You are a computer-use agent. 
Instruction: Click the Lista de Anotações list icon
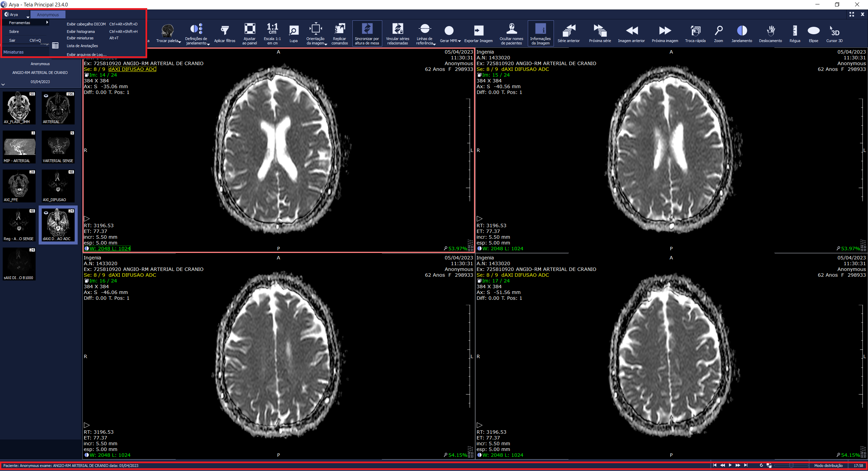(55, 45)
